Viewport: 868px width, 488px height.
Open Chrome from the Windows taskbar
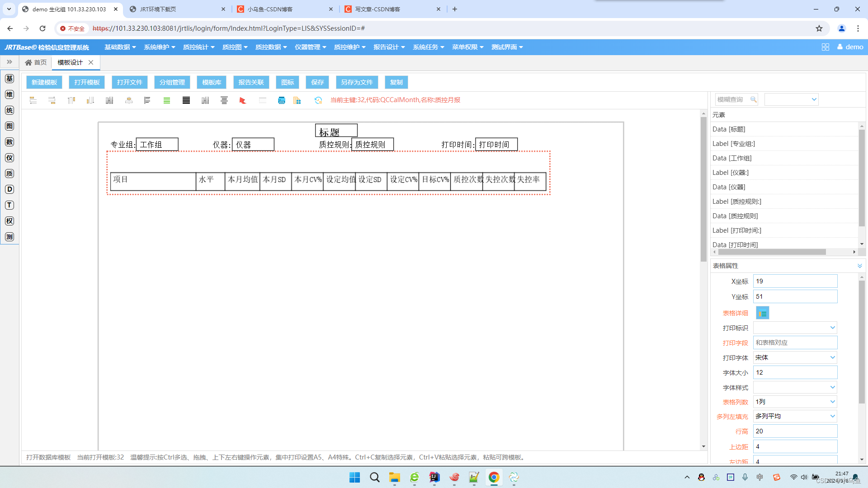point(494,477)
